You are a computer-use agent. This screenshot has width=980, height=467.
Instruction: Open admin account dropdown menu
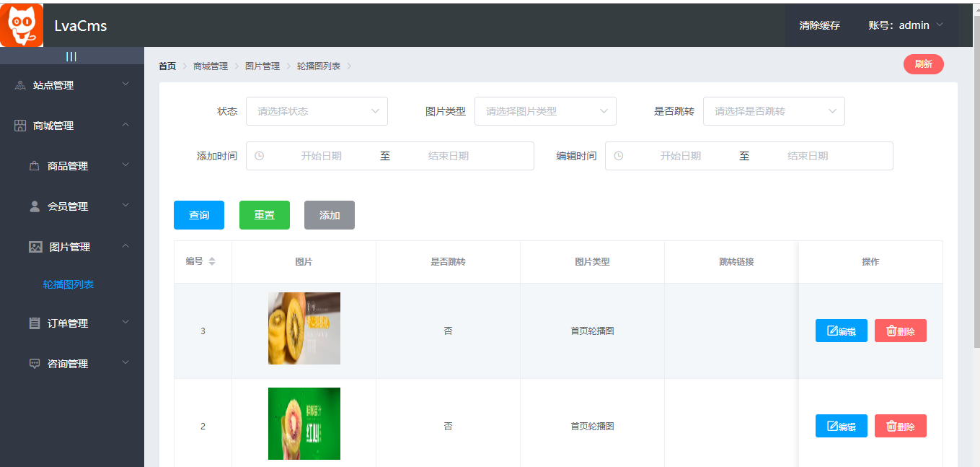coord(906,25)
